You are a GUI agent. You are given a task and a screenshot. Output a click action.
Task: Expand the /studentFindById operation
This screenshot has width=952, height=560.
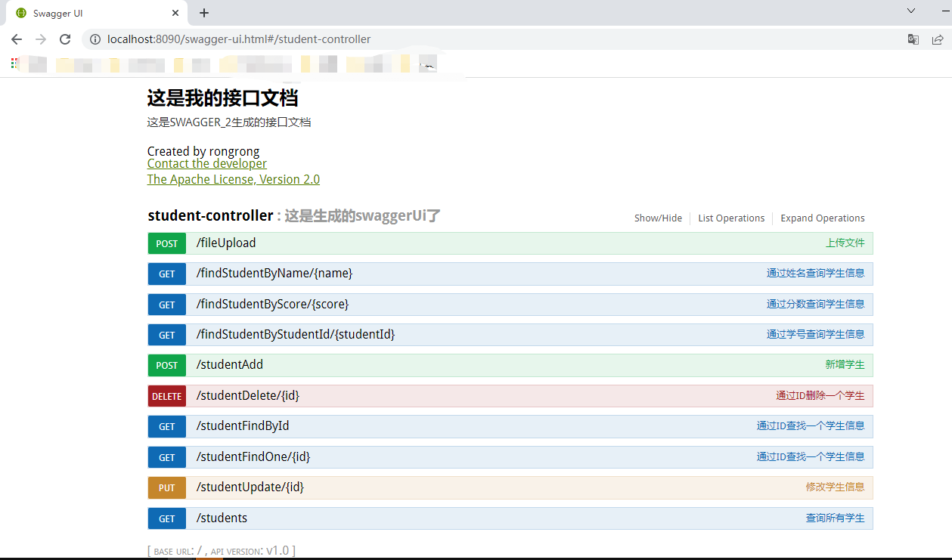[243, 426]
